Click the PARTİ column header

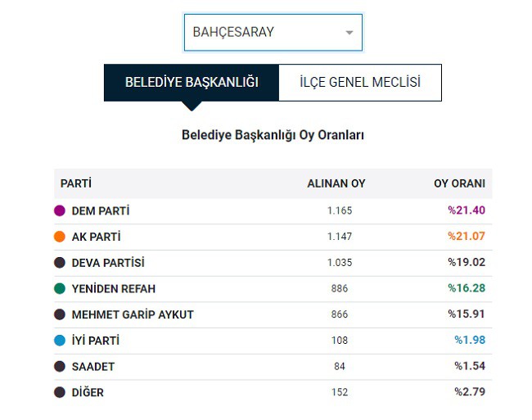76,183
